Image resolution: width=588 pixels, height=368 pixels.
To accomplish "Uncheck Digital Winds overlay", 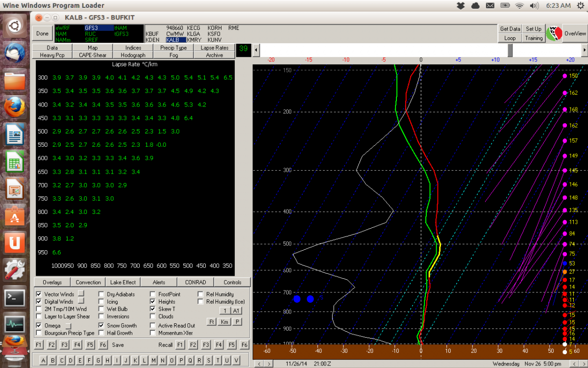I will (x=39, y=302).
